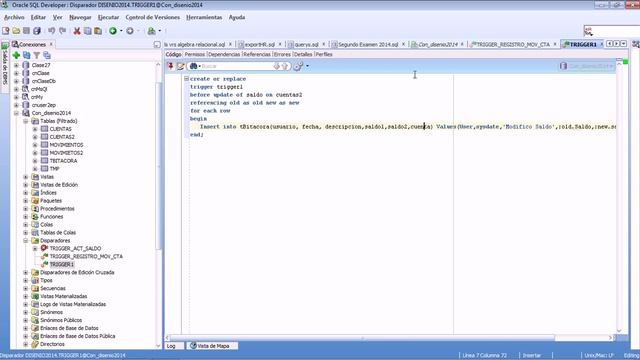Click the Filter funnel icon in Conexiones

click(37, 55)
